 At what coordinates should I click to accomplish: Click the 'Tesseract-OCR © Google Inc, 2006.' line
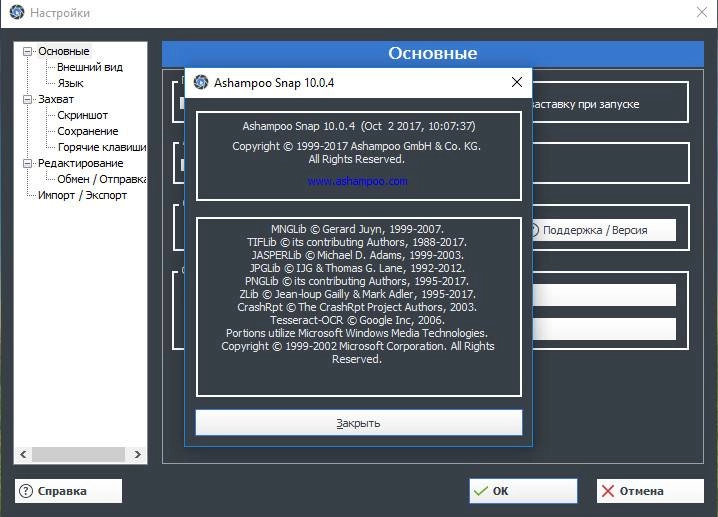[357, 320]
